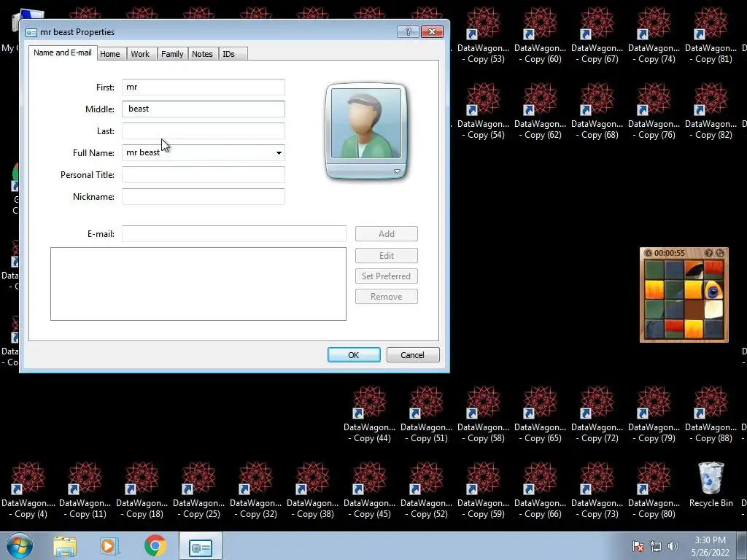Select DataWagon Copy (58) shortcut

click(x=483, y=415)
